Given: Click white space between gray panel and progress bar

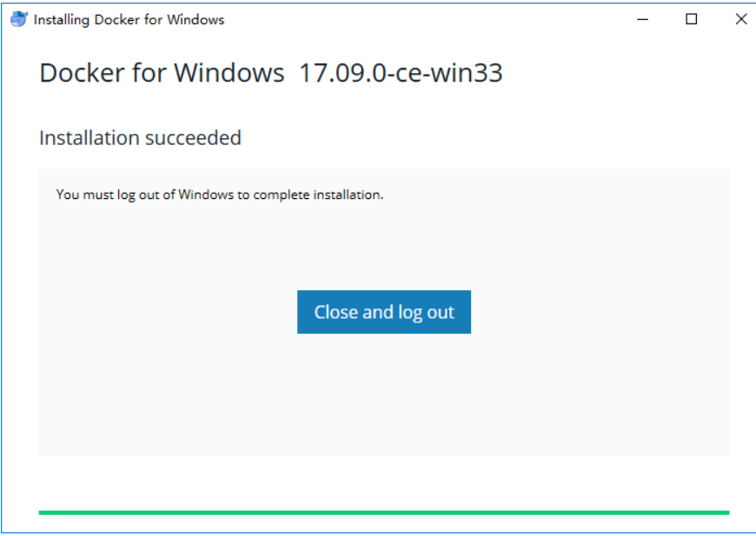Looking at the screenshot, I should [x=384, y=483].
